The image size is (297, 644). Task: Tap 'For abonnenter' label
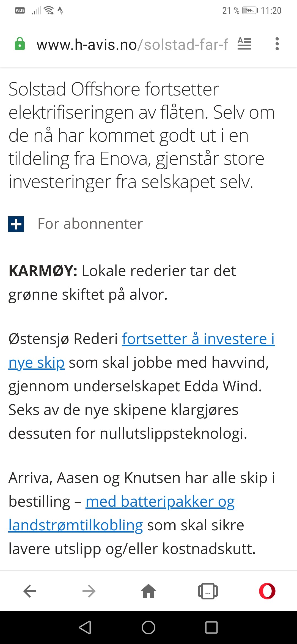pyautogui.click(x=90, y=224)
